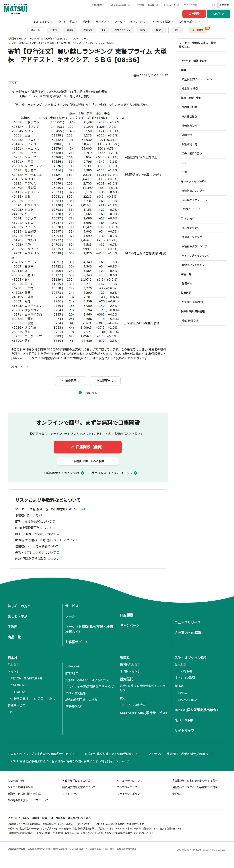
Task: Click the 銘柄検索 button
Action: [224, 5]
